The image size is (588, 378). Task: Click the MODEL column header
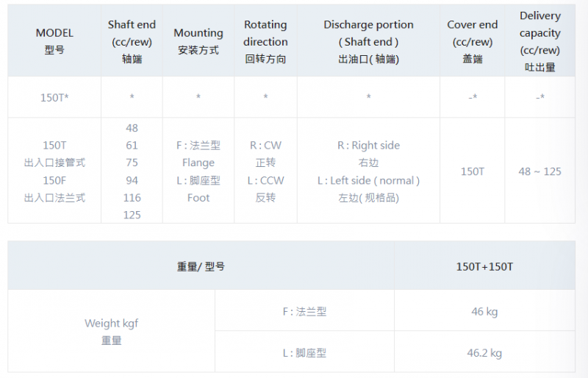(x=54, y=41)
